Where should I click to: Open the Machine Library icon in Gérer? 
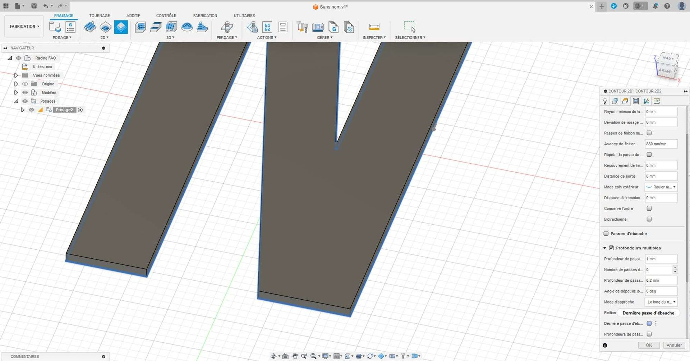click(318, 27)
